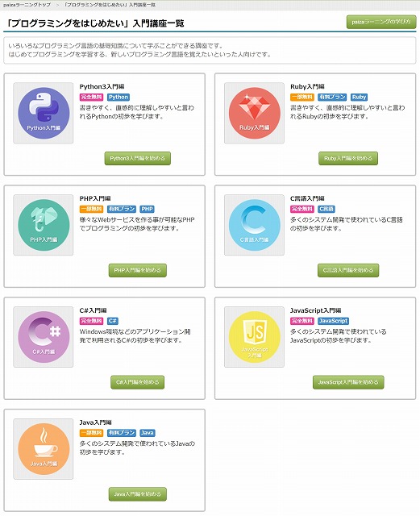Open the PHP入門編 green elephant icon
The image size is (420, 516).
pos(44,225)
